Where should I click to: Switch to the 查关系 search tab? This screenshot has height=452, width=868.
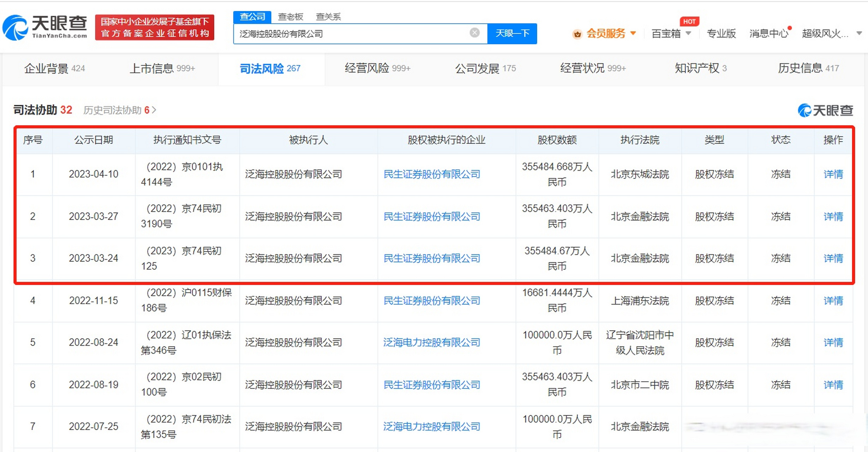[328, 17]
